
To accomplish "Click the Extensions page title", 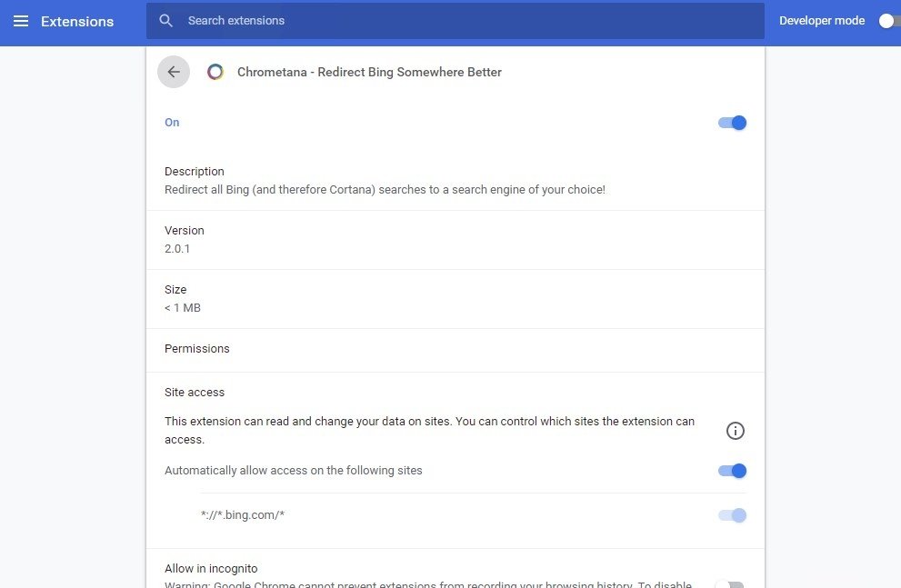I will [x=77, y=21].
